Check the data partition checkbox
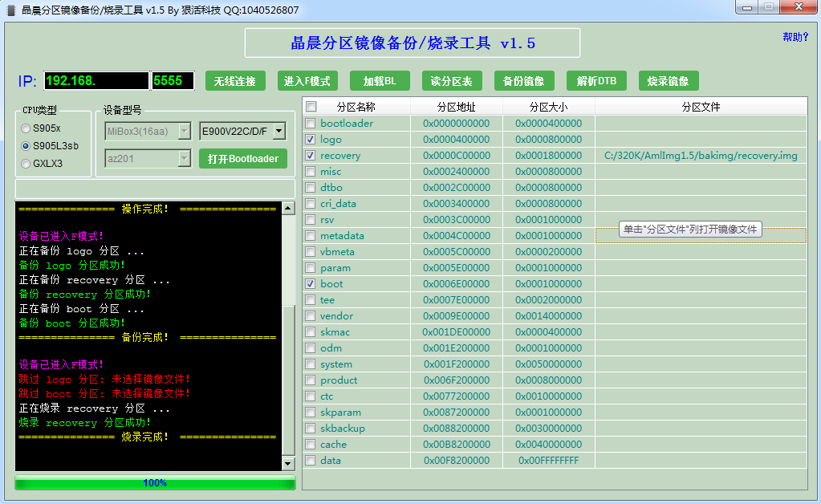Screen dimensions: 821x504 click(x=311, y=461)
